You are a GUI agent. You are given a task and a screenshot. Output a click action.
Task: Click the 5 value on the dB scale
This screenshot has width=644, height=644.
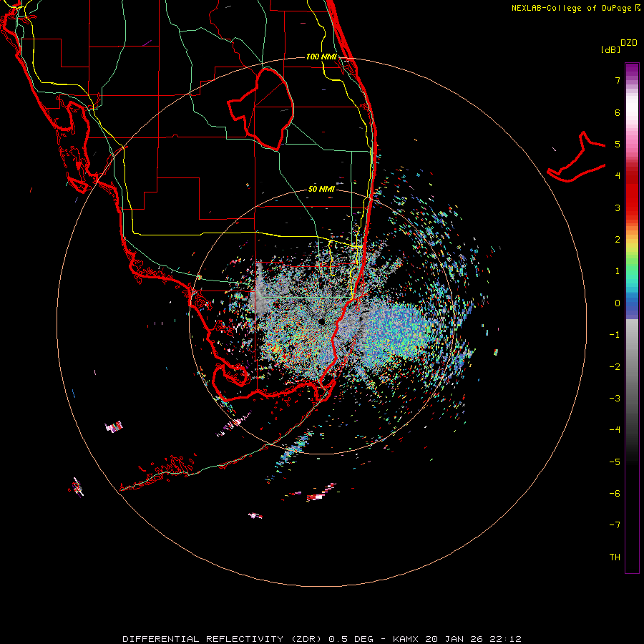click(x=618, y=144)
